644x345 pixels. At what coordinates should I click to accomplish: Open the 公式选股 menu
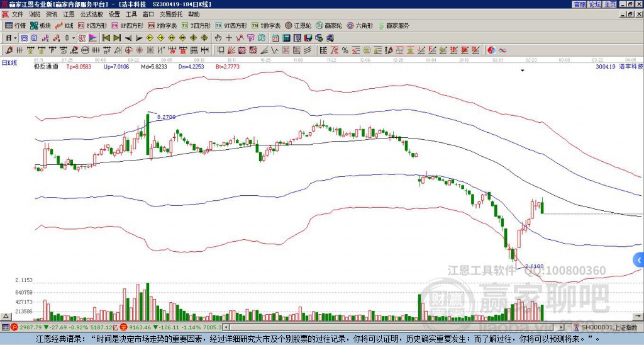[92, 14]
